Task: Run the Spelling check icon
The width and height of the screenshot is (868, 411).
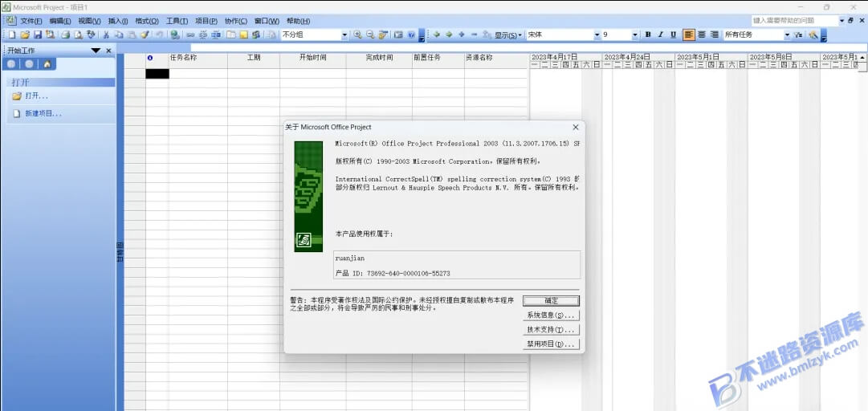Action: (x=92, y=35)
